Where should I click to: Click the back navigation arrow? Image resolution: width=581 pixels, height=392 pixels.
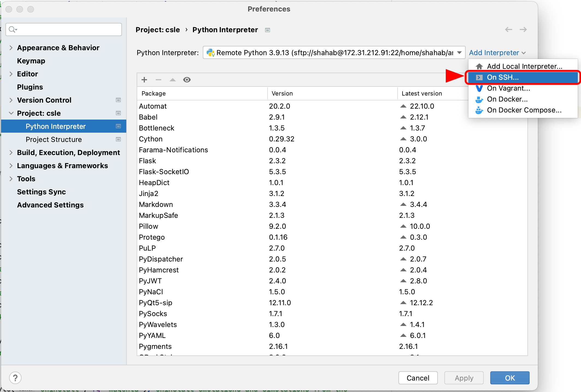(509, 29)
